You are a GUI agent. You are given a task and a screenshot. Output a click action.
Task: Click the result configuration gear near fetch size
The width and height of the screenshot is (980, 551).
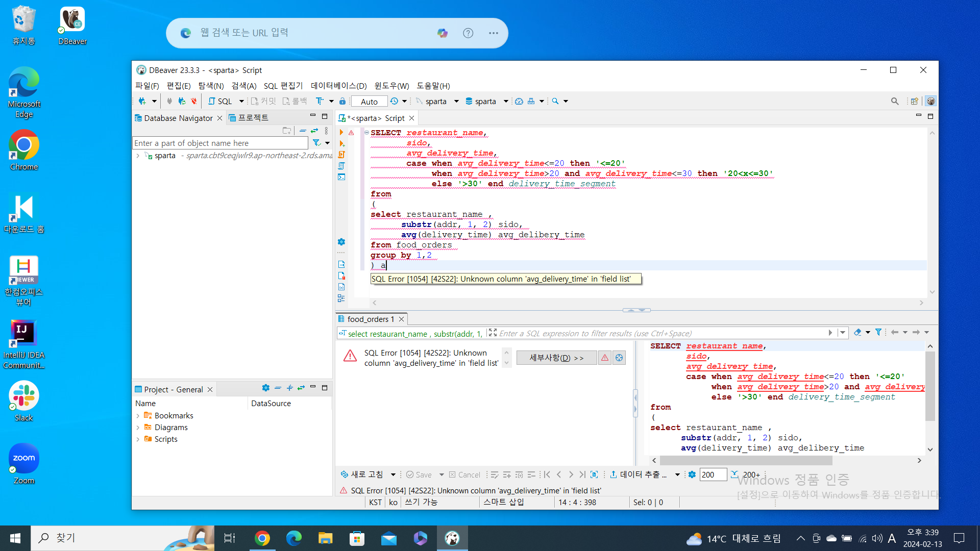click(692, 474)
